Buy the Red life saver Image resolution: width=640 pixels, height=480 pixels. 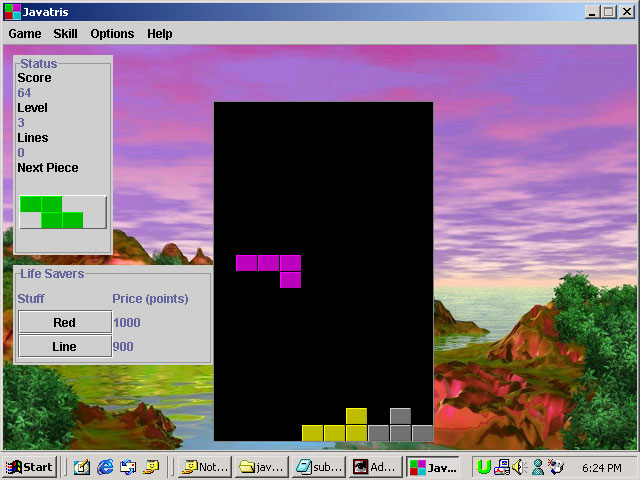tap(65, 322)
